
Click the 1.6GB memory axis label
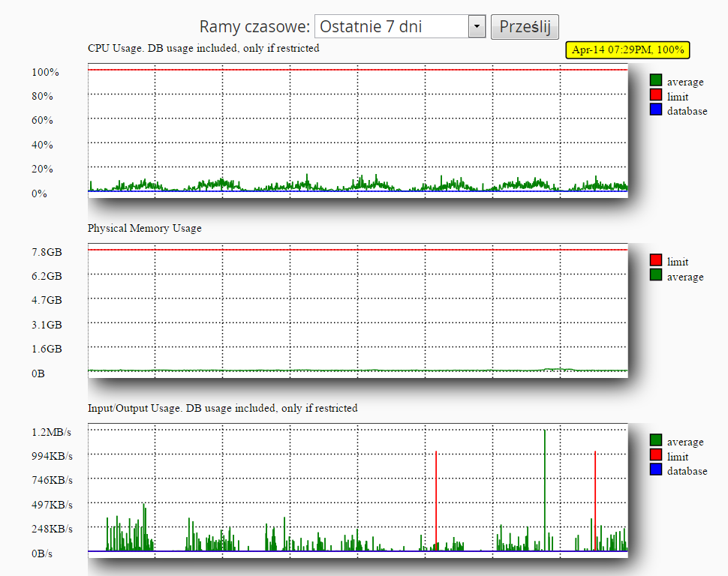(x=47, y=349)
